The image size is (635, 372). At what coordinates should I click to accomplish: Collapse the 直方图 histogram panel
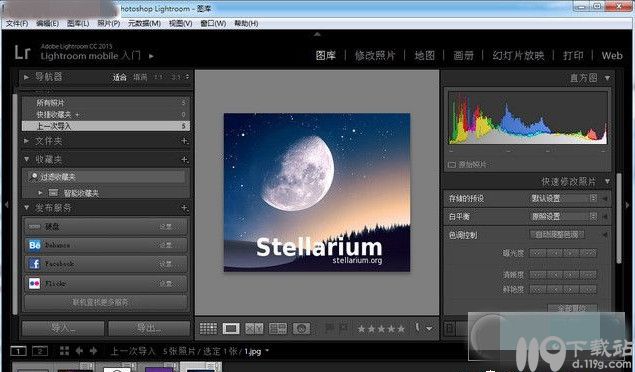click(x=607, y=78)
